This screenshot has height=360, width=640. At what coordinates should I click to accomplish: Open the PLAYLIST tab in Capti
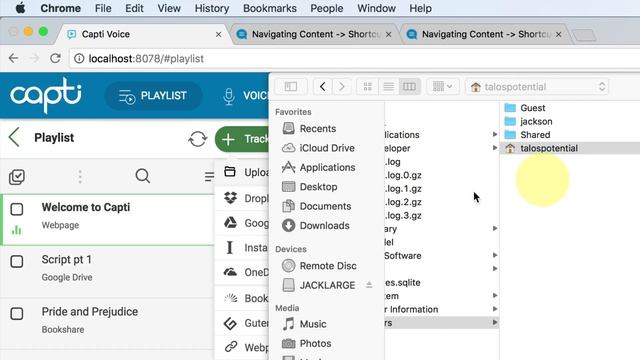tap(153, 96)
